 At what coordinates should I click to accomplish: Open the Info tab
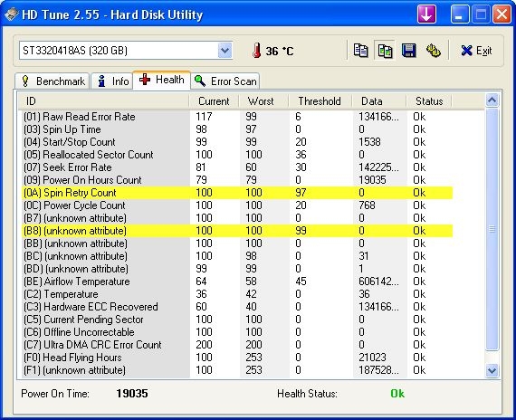112,81
